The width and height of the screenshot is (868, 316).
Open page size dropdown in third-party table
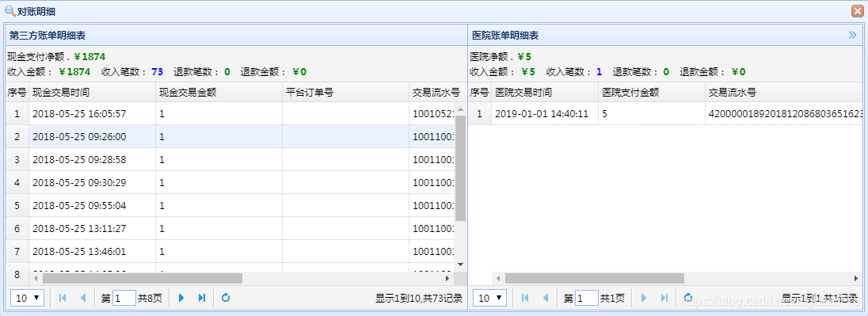click(28, 298)
